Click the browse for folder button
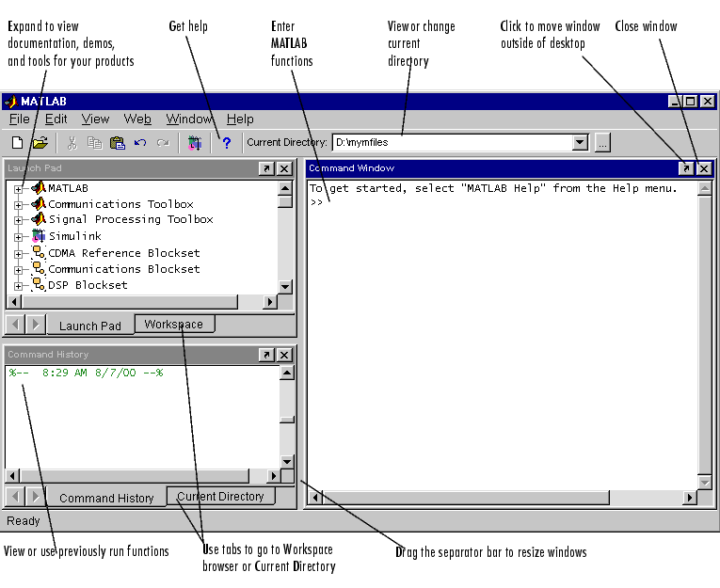The height and width of the screenshot is (588, 720). pos(603,143)
